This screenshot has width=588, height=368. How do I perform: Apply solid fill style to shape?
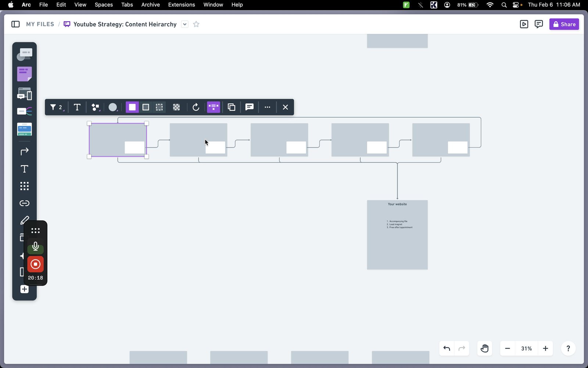point(132,107)
